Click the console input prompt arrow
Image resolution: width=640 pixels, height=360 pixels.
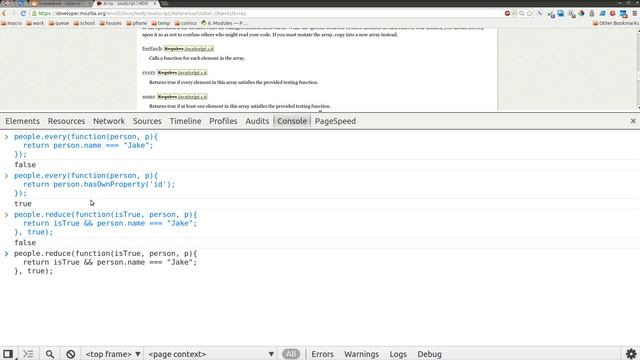click(x=7, y=253)
